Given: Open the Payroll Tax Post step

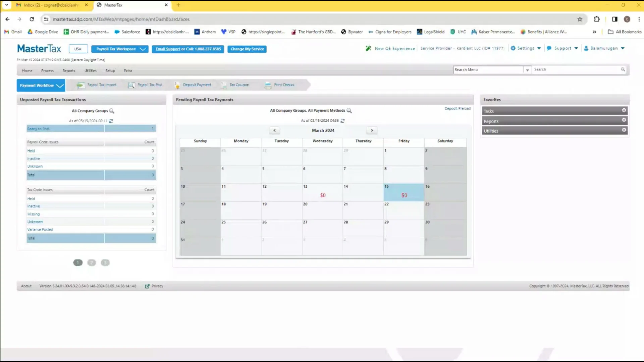Looking at the screenshot, I should click(x=145, y=85).
